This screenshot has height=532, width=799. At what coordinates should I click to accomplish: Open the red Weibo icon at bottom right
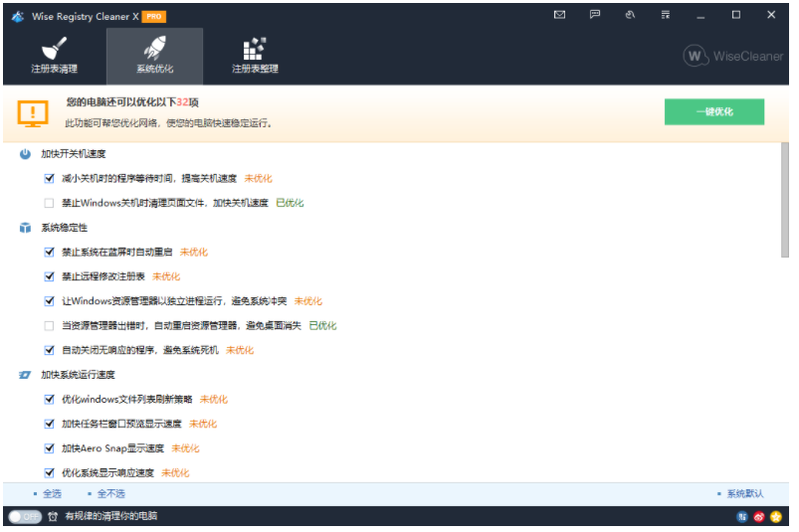759,517
